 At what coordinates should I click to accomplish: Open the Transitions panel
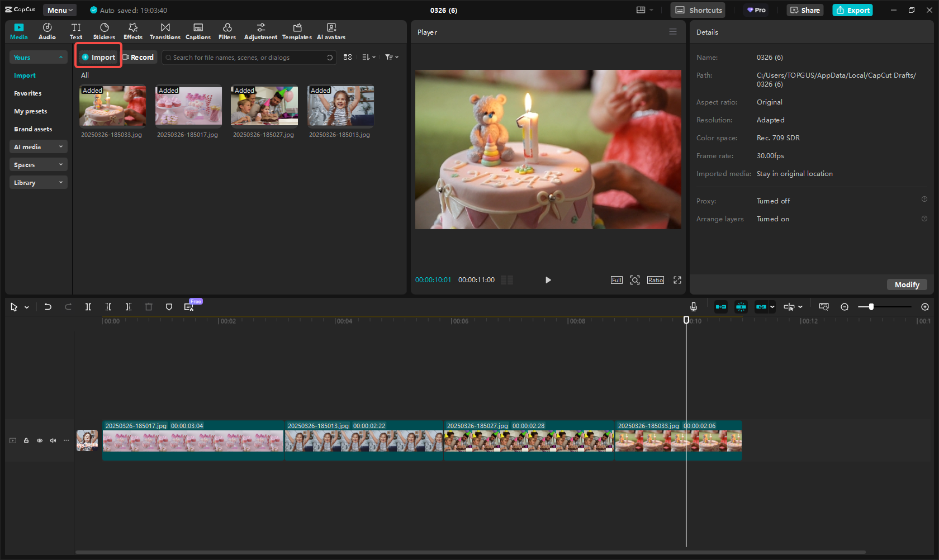point(165,31)
